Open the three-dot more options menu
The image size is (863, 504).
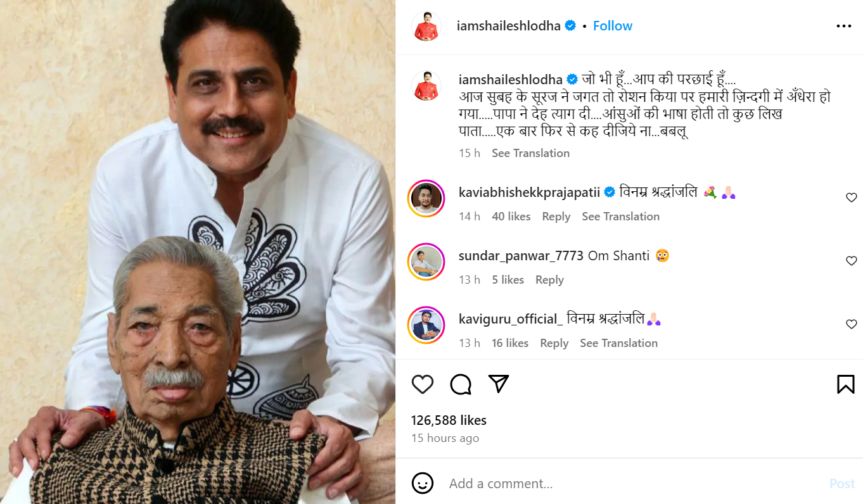tap(844, 26)
